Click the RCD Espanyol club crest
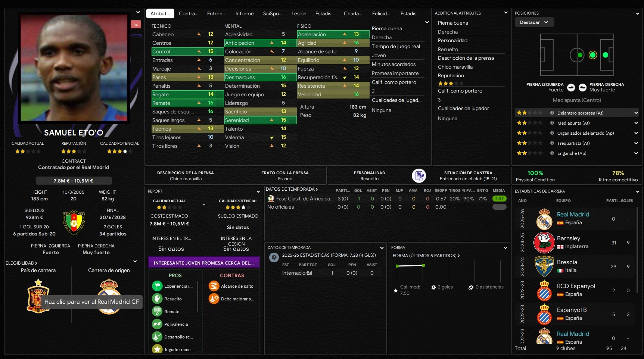The height and width of the screenshot is (359, 644). pos(544,290)
